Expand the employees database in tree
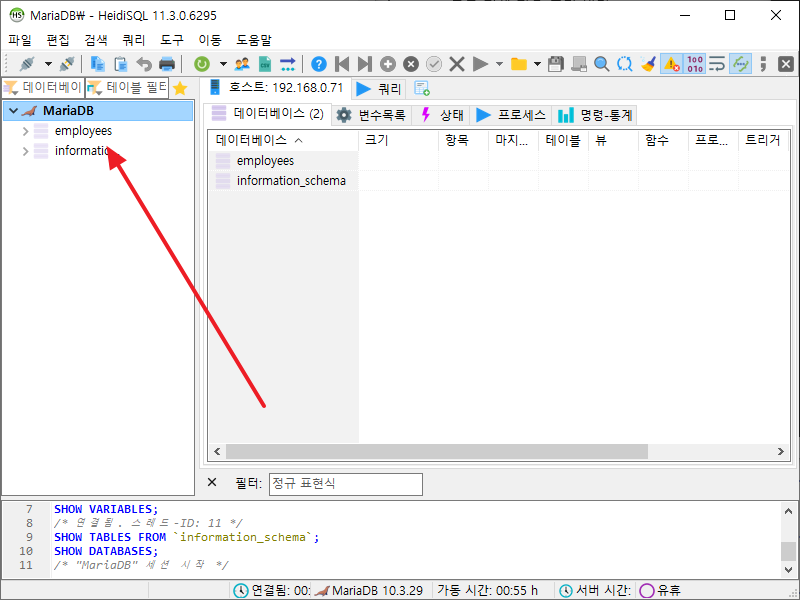 tap(26, 131)
